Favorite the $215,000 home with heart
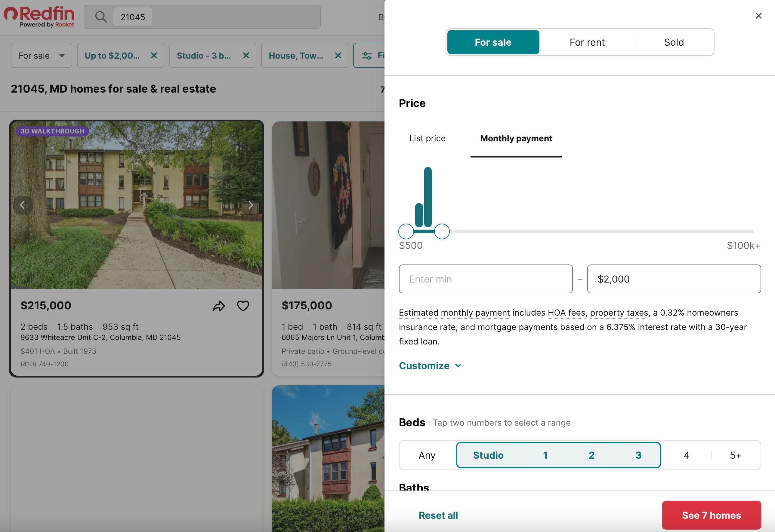Image resolution: width=775 pixels, height=532 pixels. tap(243, 306)
